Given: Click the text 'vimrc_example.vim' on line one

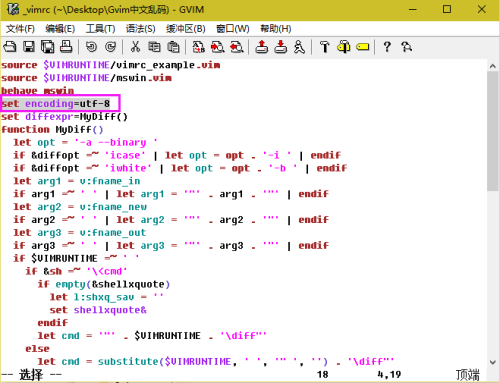Looking at the screenshot, I should (x=168, y=65).
